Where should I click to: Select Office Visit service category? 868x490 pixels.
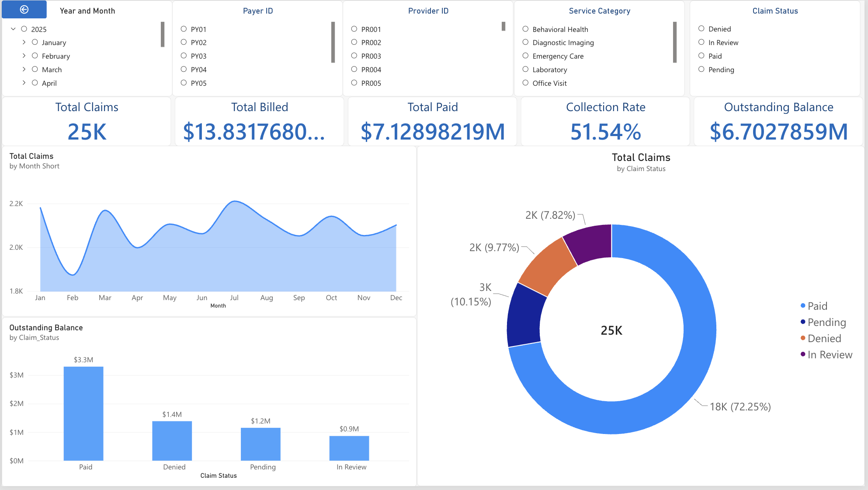tap(525, 83)
